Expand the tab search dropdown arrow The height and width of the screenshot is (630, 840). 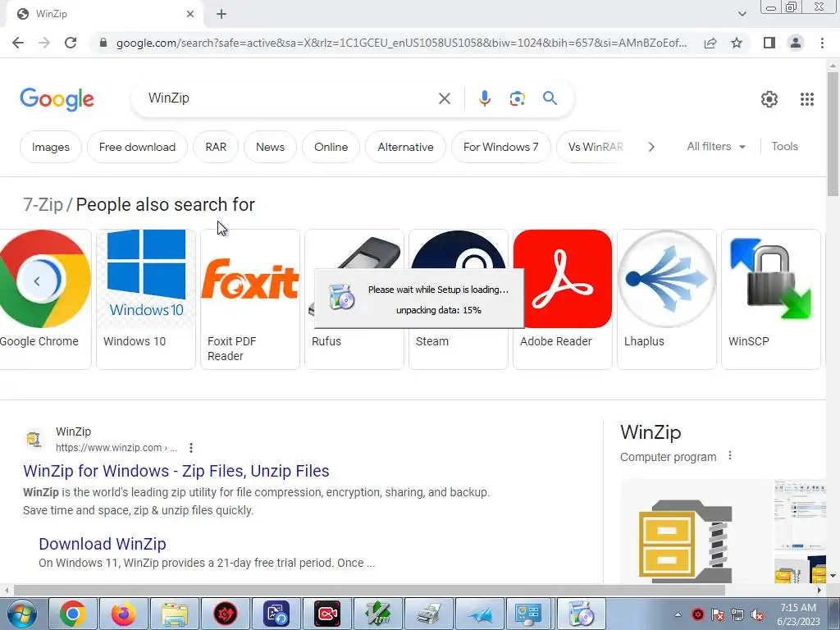pos(742,14)
